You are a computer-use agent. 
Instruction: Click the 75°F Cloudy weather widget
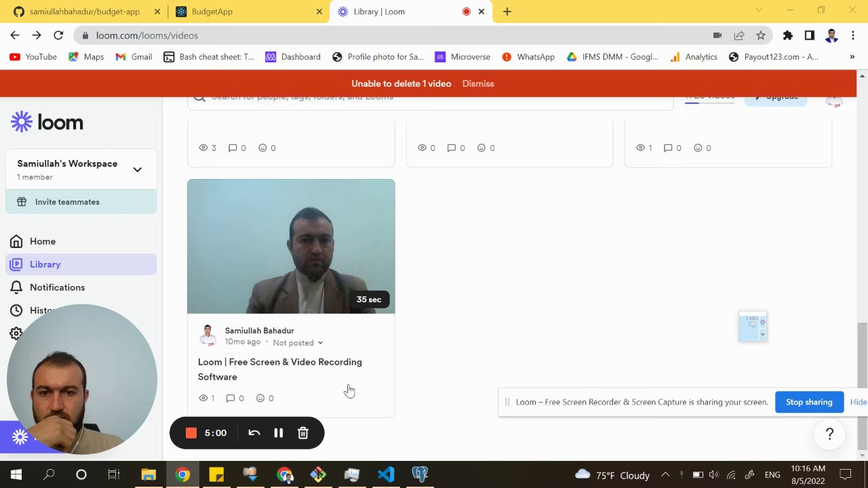pyautogui.click(x=612, y=475)
